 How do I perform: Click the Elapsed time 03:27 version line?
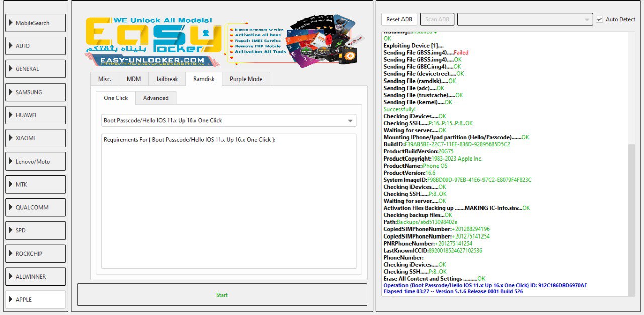point(453,291)
